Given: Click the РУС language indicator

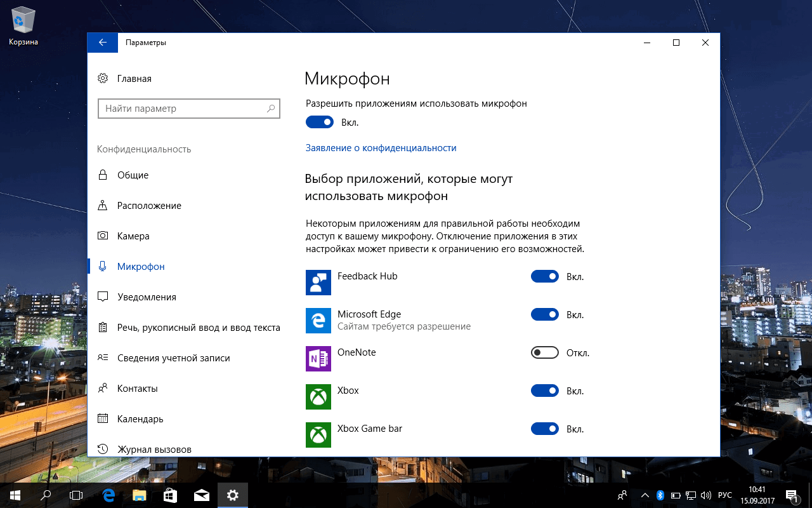Looking at the screenshot, I should click(724, 495).
